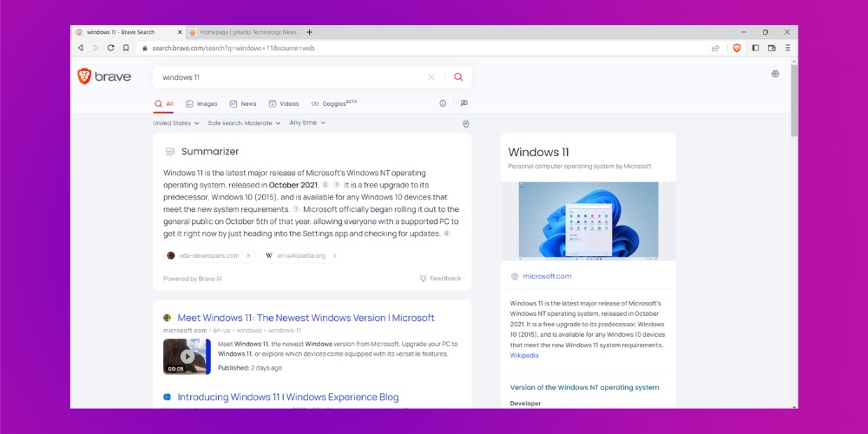The image size is (868, 434).
Task: Bookmark this page using the bookmark icon
Action: (126, 48)
